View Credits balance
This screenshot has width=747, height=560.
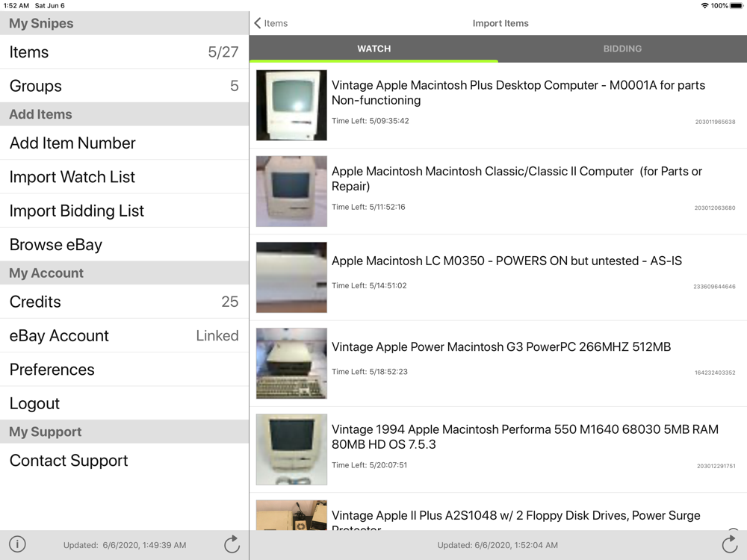tap(124, 302)
